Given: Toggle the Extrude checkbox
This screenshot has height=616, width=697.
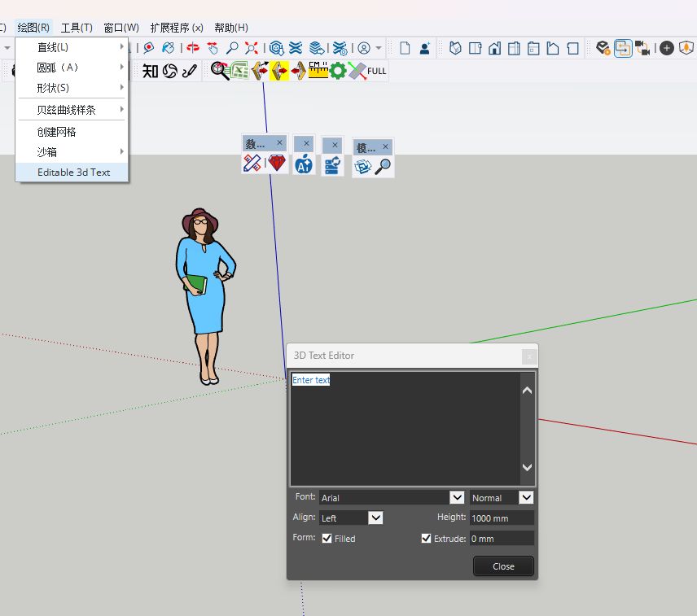Looking at the screenshot, I should [426, 539].
